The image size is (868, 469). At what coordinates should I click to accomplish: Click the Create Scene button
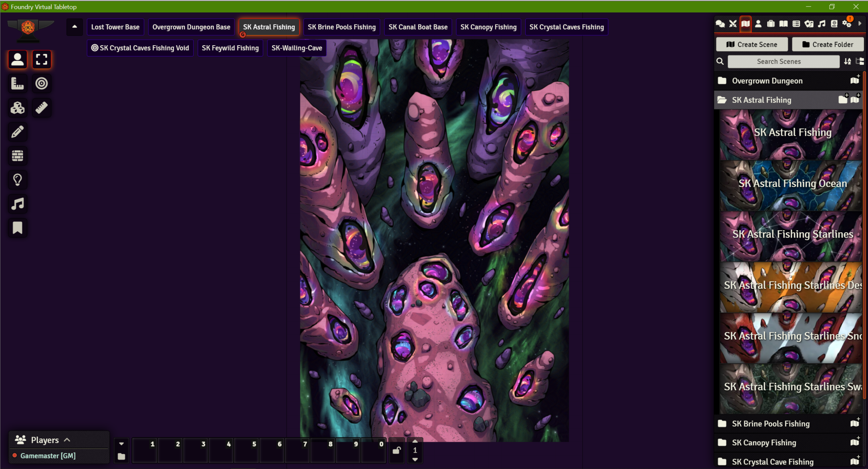(752, 44)
